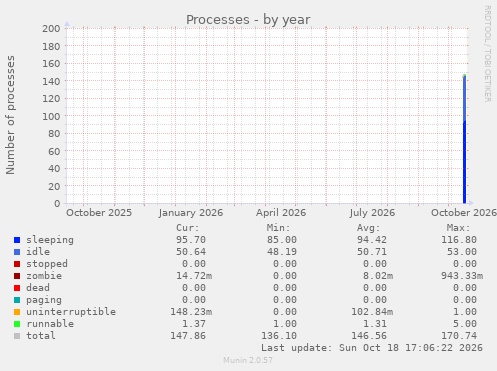Viewport: 497px width, 371px height.
Task: Click total maximum value 170.74
Action: tap(459, 336)
